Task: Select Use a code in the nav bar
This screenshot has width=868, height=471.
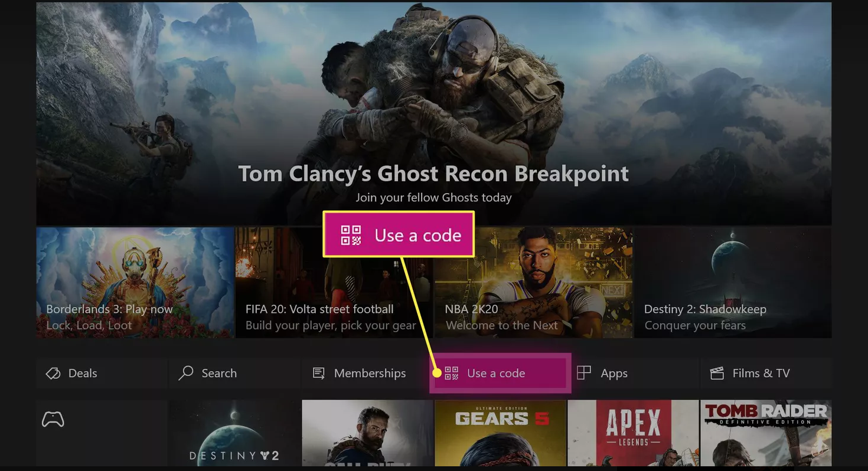Action: 500,373
